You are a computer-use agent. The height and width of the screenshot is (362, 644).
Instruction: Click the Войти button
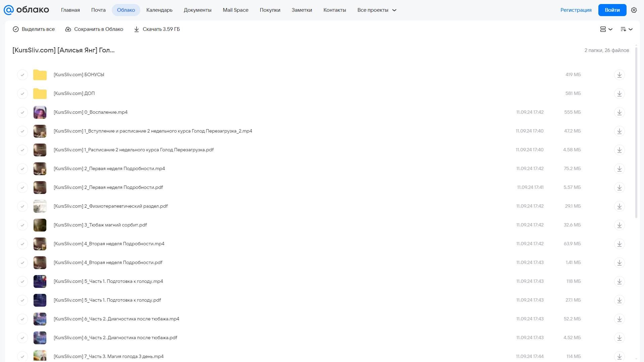point(612,10)
